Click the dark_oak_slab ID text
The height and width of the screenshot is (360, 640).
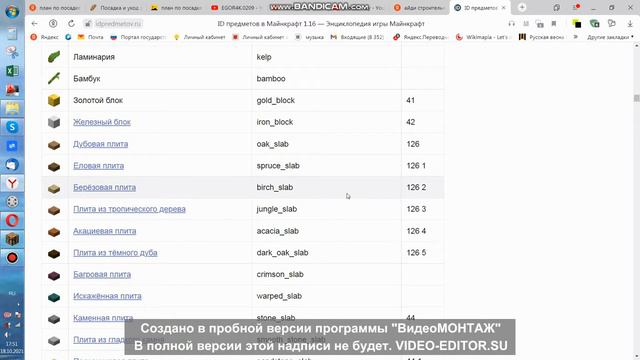(282, 253)
